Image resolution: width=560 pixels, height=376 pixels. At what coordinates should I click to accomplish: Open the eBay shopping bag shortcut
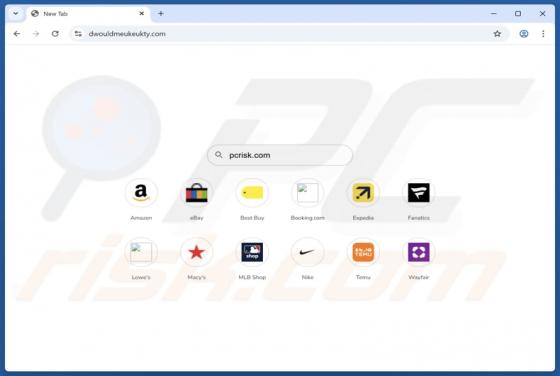pyautogui.click(x=196, y=193)
